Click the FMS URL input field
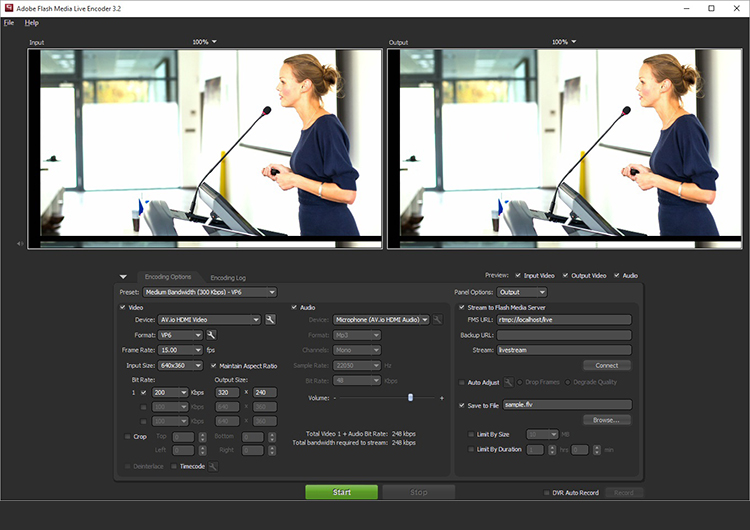Image resolution: width=750 pixels, height=530 pixels. coord(564,320)
